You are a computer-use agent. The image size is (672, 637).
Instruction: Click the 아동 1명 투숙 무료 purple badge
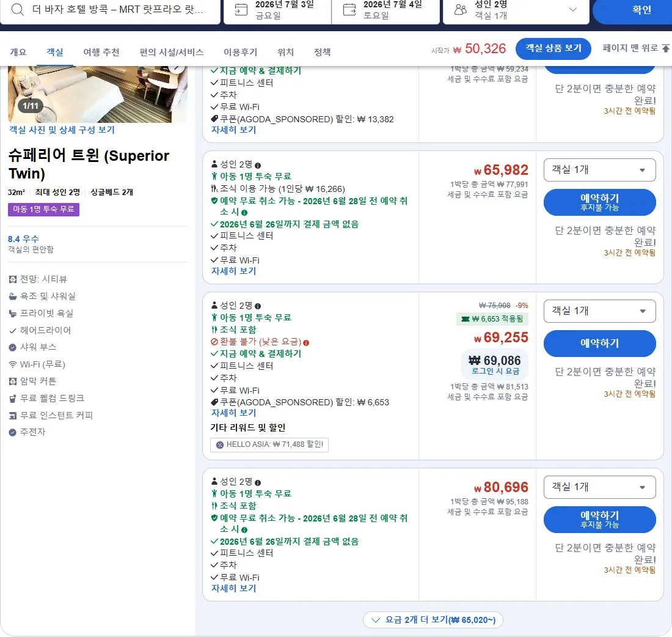click(44, 209)
